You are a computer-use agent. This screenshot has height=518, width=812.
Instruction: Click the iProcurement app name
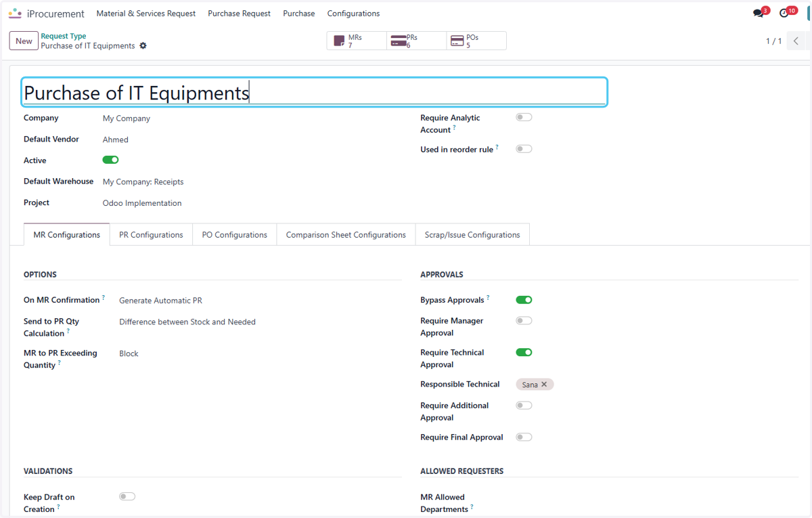(x=55, y=14)
